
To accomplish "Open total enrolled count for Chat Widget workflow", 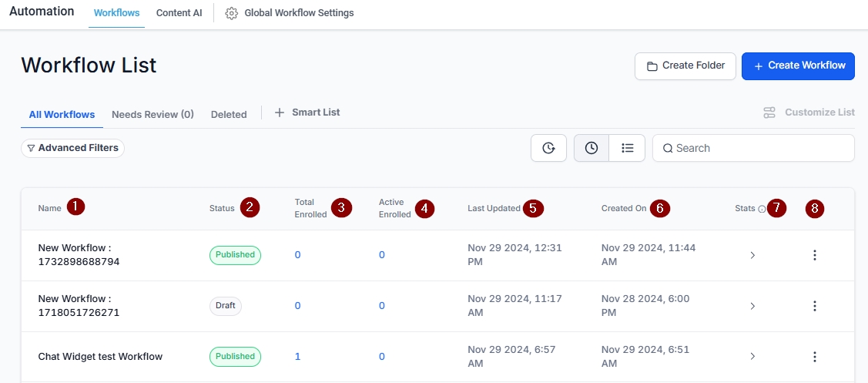I will [x=298, y=357].
